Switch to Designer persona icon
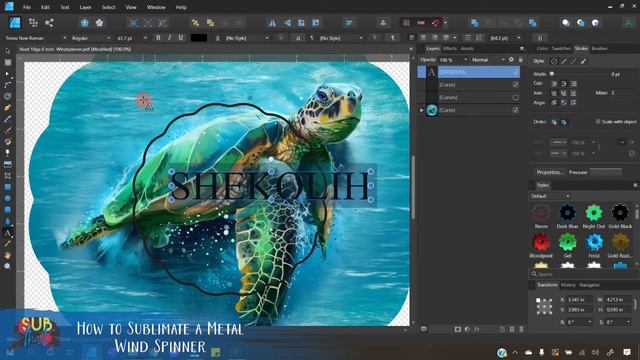Screen dimensions: 640x360 pyautogui.click(x=15, y=22)
